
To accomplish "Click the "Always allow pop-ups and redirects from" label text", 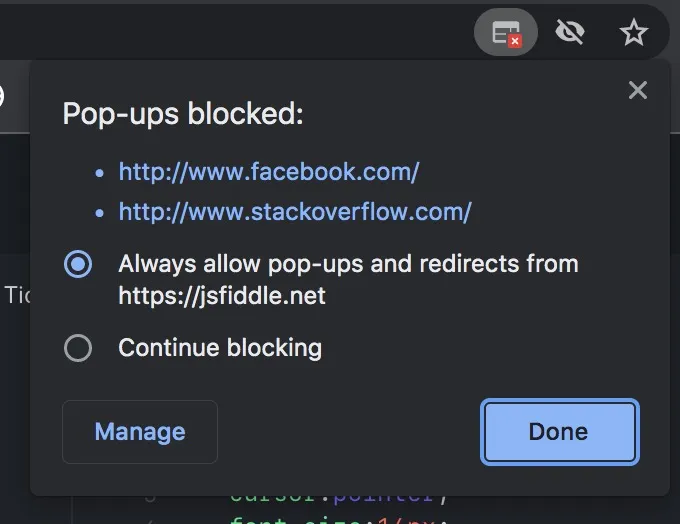I will click(x=348, y=264).
